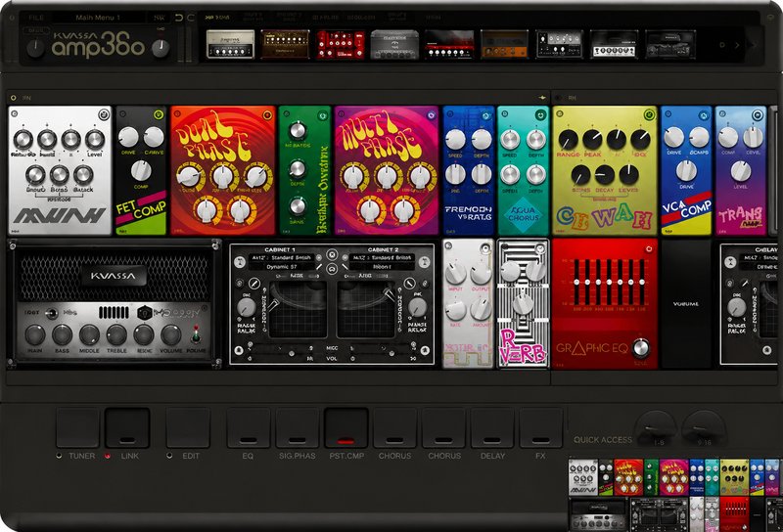Click the INPUT knob on the white modulation pedal
This screenshot has height=532, width=783.
click(455, 273)
